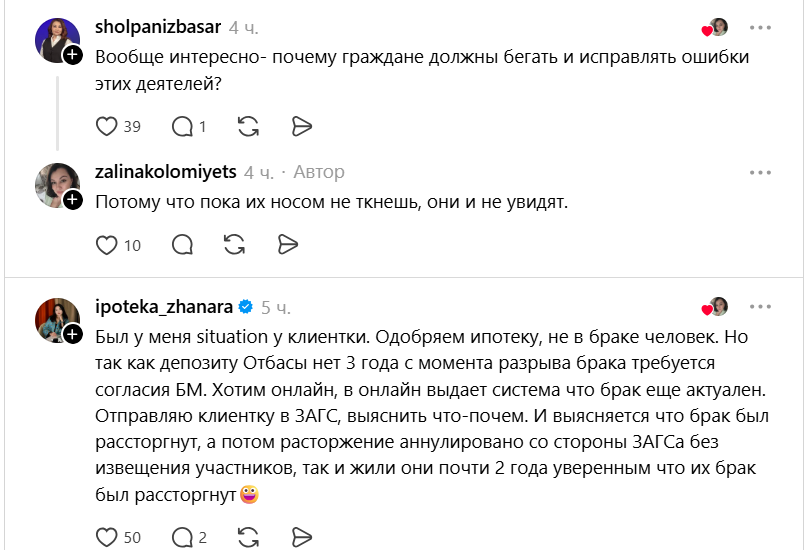Share ipoteka_zhanara's comment
805x550 pixels.
[x=301, y=537]
